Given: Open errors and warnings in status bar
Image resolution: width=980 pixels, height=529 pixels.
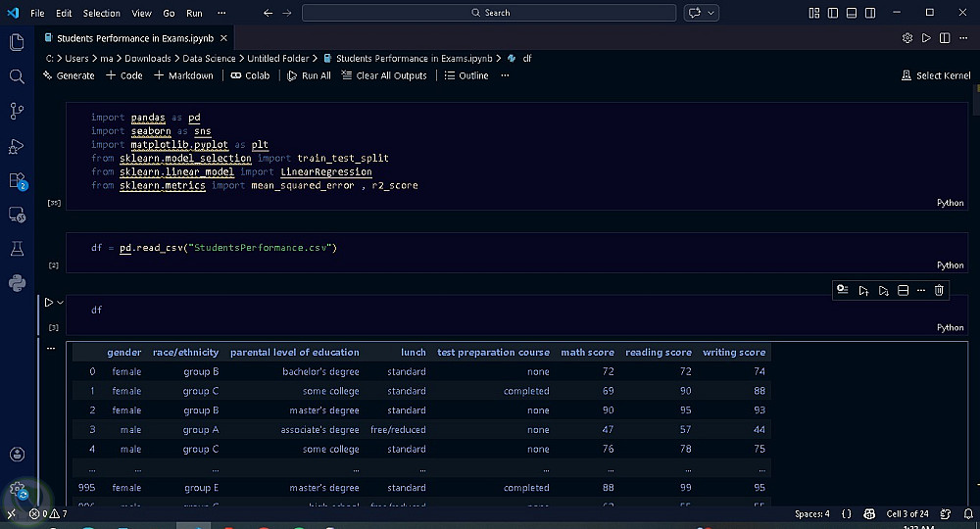Looking at the screenshot, I should click(x=48, y=514).
